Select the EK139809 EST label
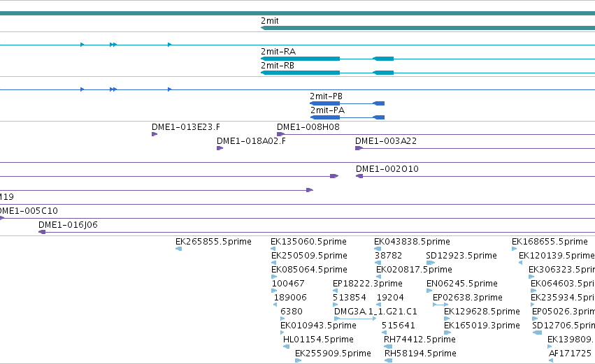595x364 pixels. [x=571, y=340]
